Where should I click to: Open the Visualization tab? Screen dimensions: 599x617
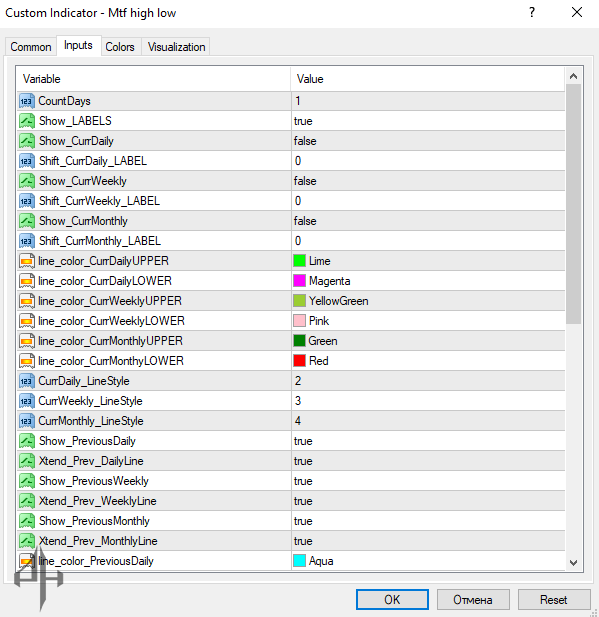click(x=176, y=47)
